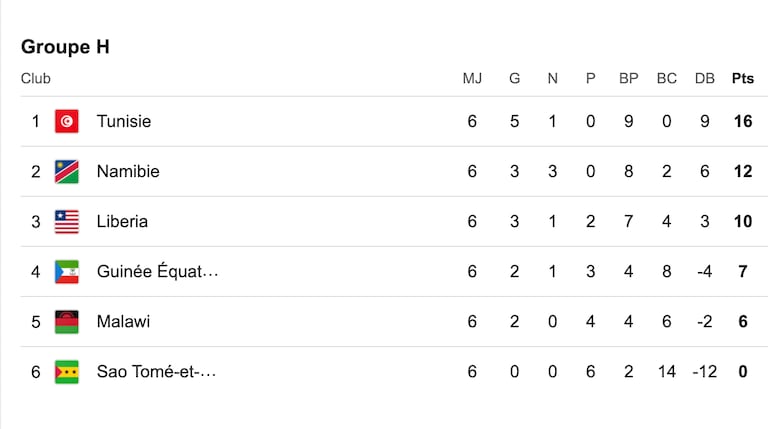Open the truncated Sao Tomé-et-… entry
768x429 pixels.
(156, 372)
